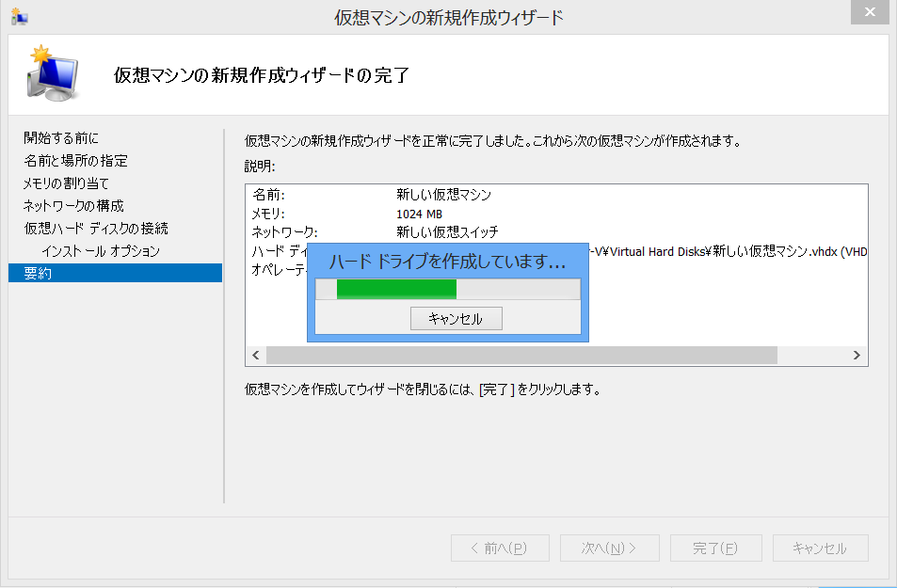This screenshot has width=897, height=588.
Task: Click the 名前: label in description
Action: pos(268,195)
